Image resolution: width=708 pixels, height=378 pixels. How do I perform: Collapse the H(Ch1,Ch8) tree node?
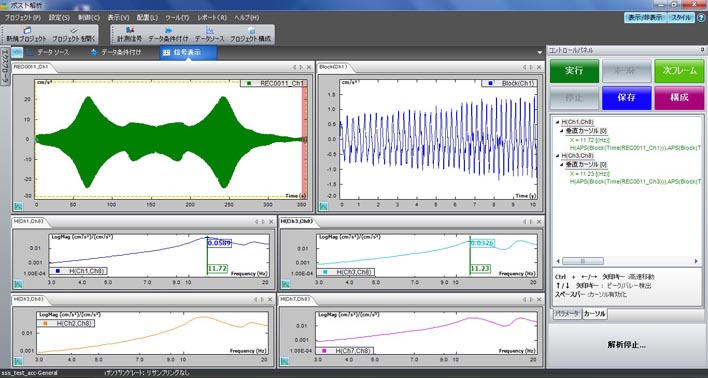(x=557, y=122)
